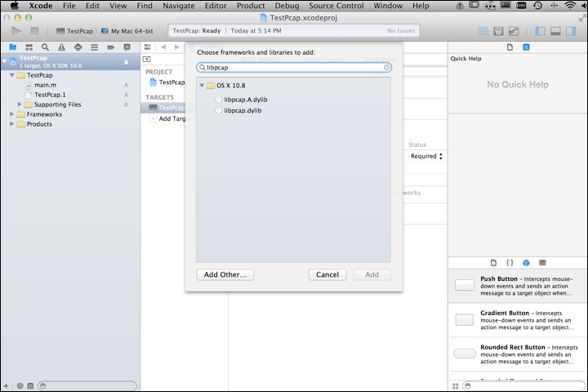Select the TestPcap project in editor sidebar
This screenshot has width=588, height=392.
[x=167, y=82]
